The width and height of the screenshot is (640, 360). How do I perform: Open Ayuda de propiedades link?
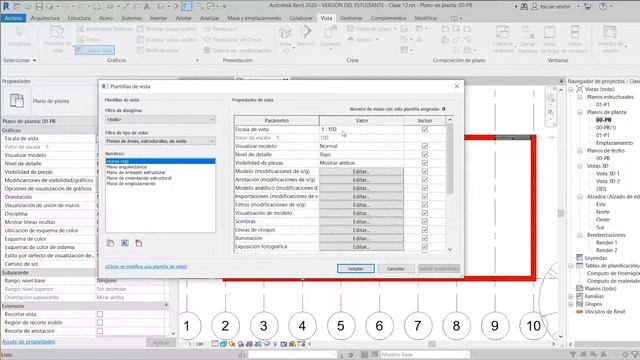point(29,342)
